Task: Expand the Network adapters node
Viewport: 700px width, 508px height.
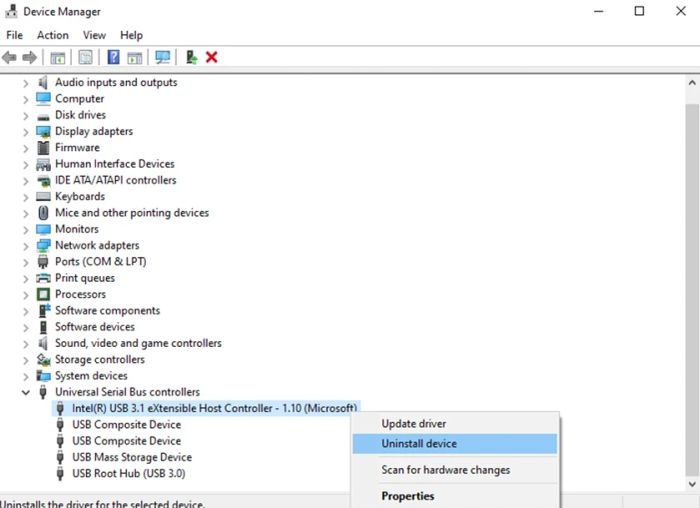Action: tap(26, 246)
